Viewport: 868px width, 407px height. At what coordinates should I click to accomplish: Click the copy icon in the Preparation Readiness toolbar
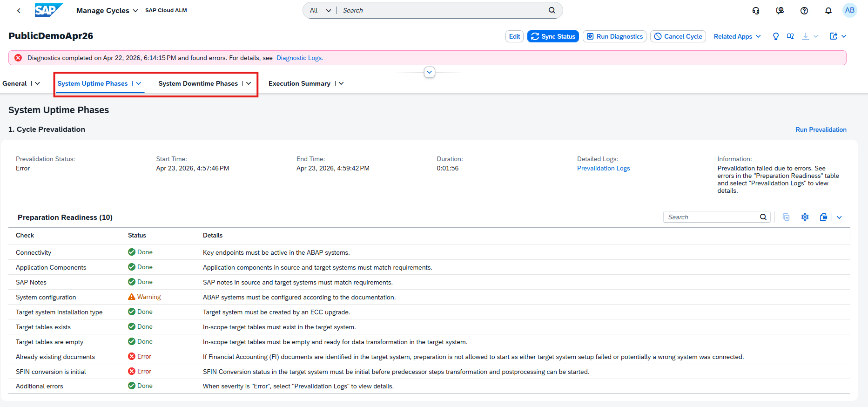(x=786, y=217)
